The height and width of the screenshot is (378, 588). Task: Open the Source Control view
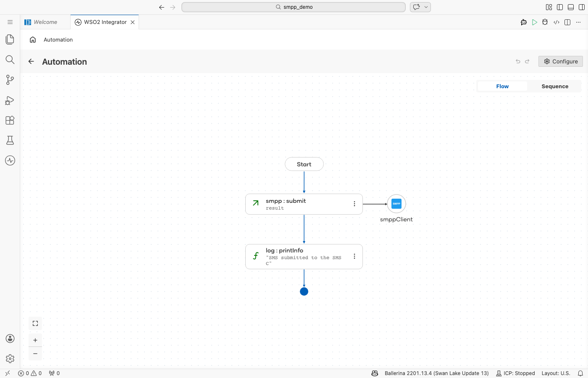(x=10, y=80)
